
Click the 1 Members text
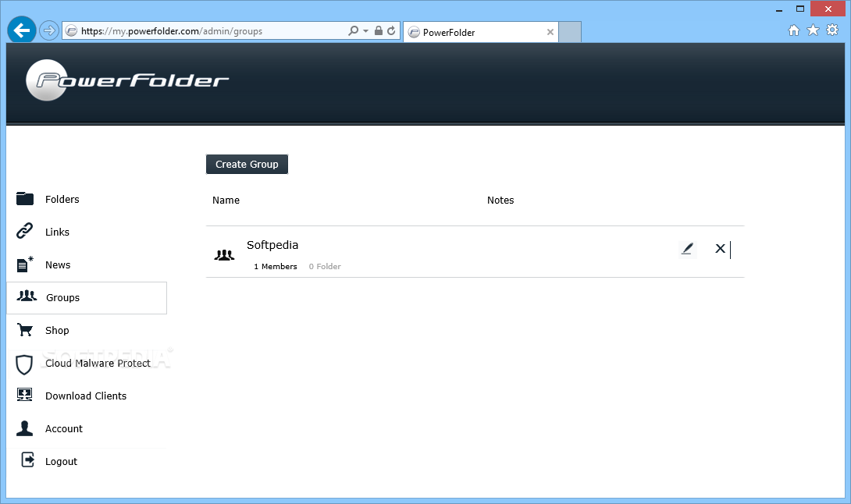[x=275, y=266]
